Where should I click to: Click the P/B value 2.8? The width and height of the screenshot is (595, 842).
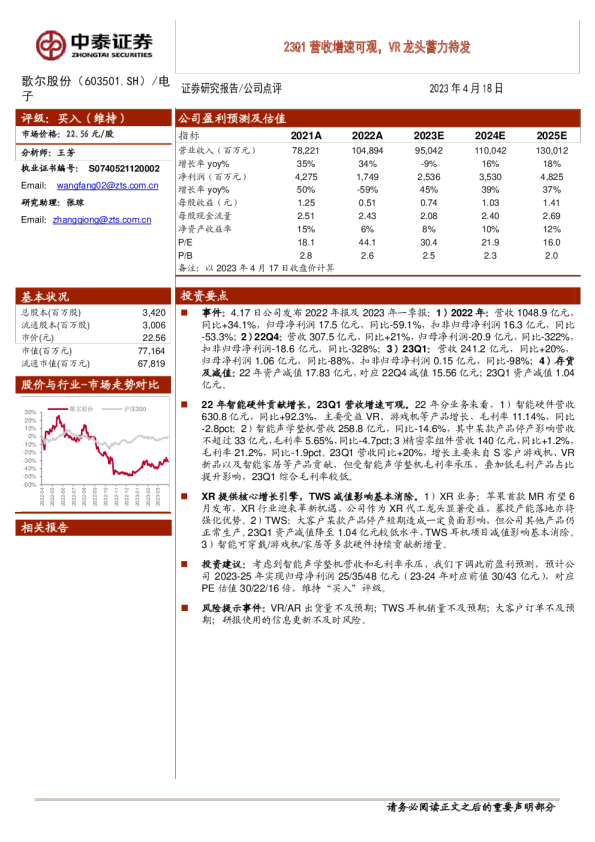point(306,256)
